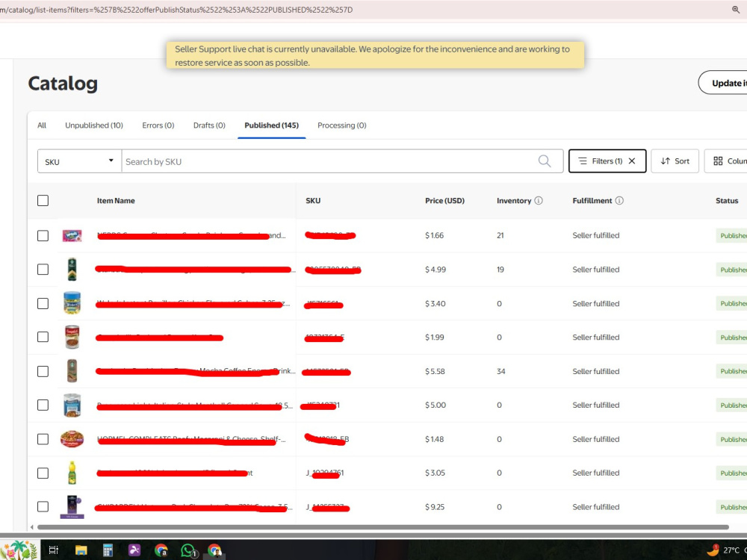
Task: Open File Explorer from the taskbar
Action: coord(81,550)
